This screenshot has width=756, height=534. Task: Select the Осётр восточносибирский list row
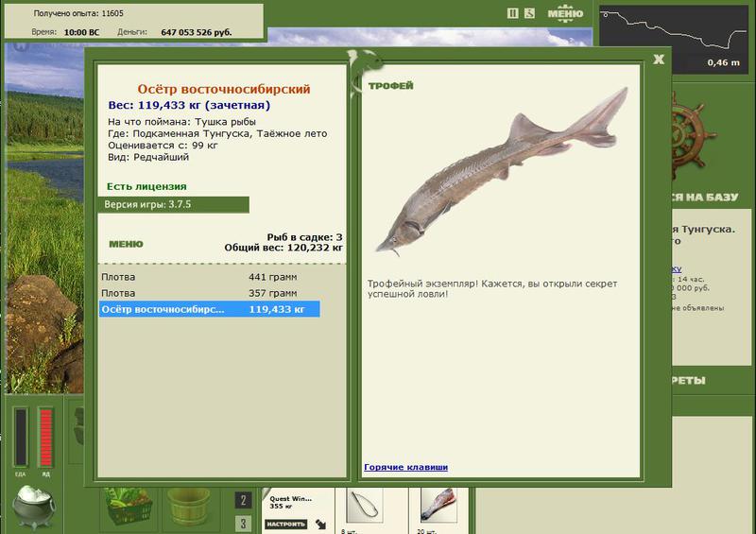pos(209,309)
